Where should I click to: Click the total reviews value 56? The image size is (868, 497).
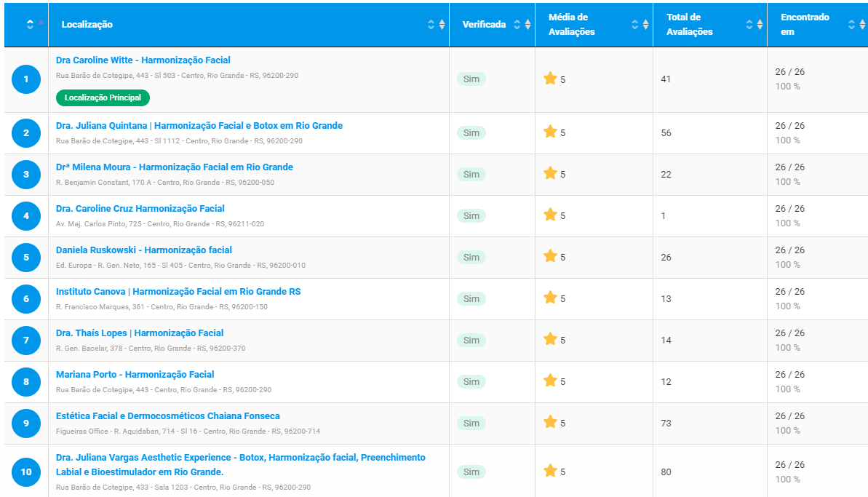tap(666, 133)
